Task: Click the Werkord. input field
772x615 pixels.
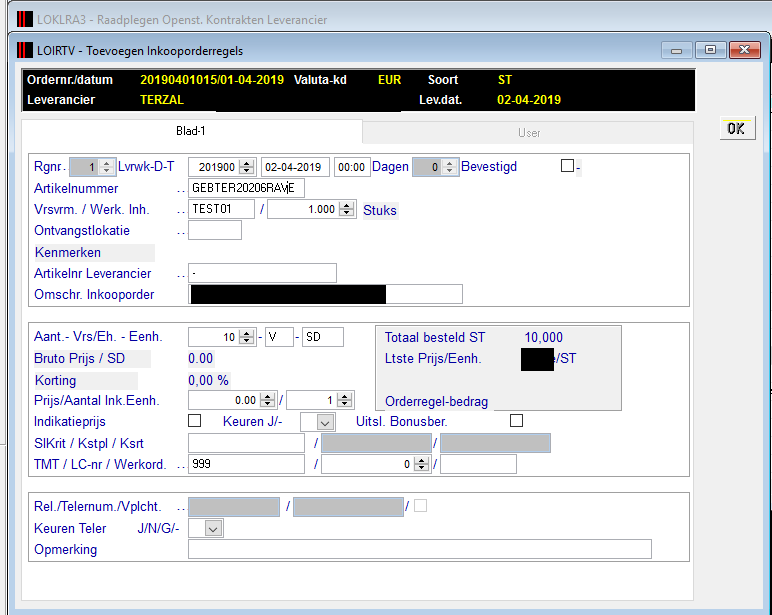Action: 478,464
